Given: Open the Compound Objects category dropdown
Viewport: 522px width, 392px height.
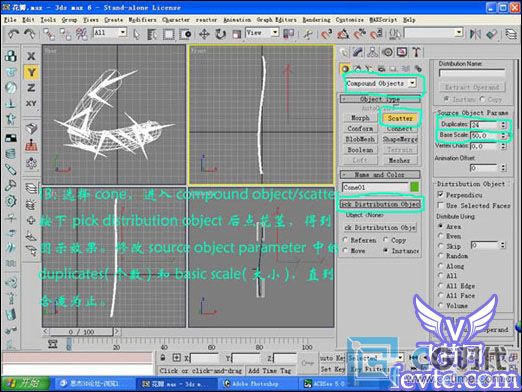Looking at the screenshot, I should [381, 83].
